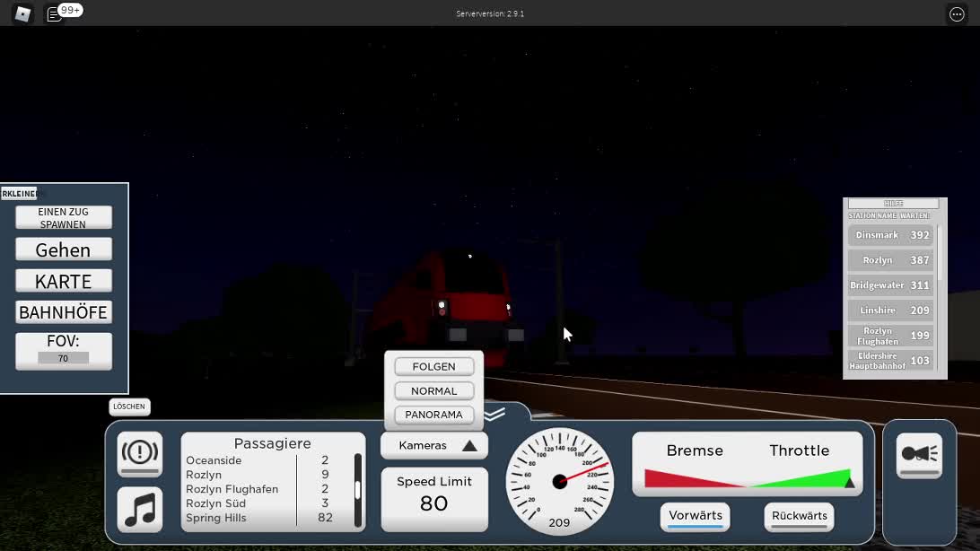
Task: Select the Linshire station row
Action: pyautogui.click(x=890, y=310)
